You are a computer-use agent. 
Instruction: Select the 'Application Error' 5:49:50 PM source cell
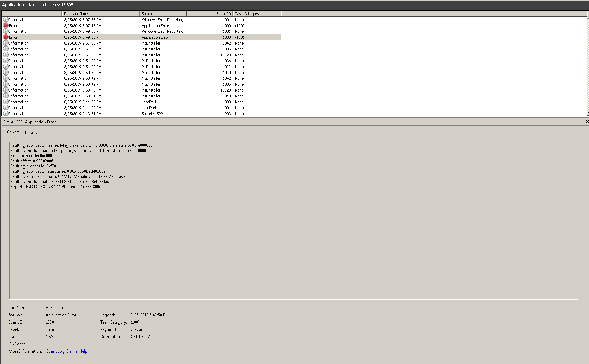(x=155, y=37)
